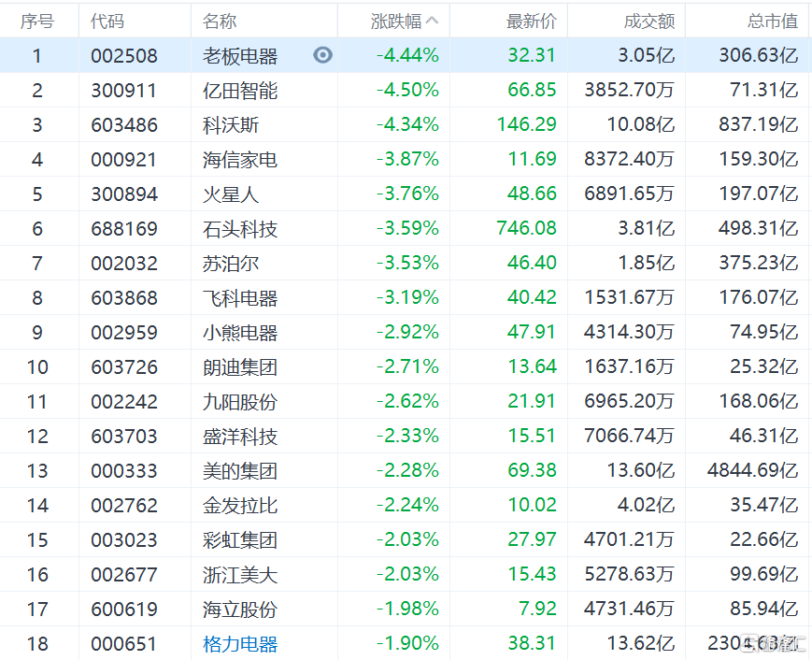Open 浙江美大 stock details
This screenshot has height=660, width=812.
tap(240, 575)
